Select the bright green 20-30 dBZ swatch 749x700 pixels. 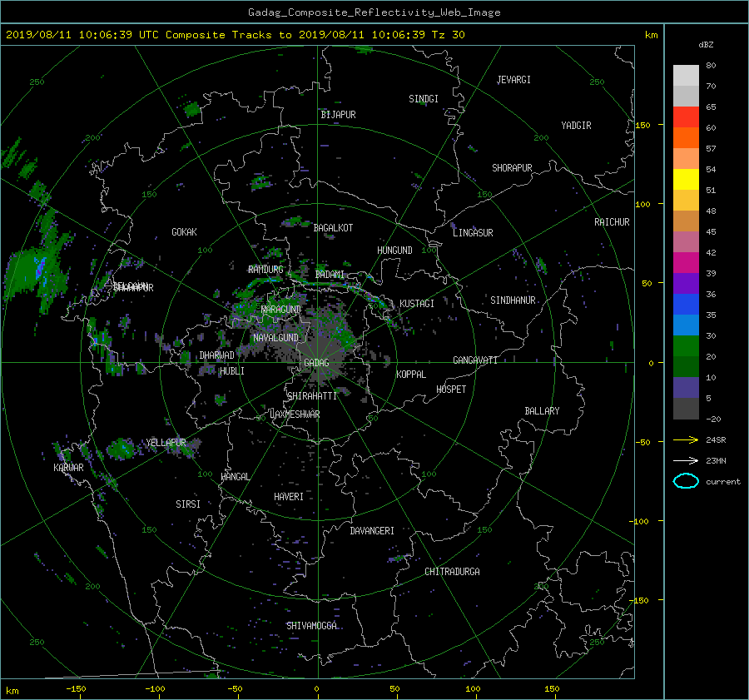tap(686, 346)
